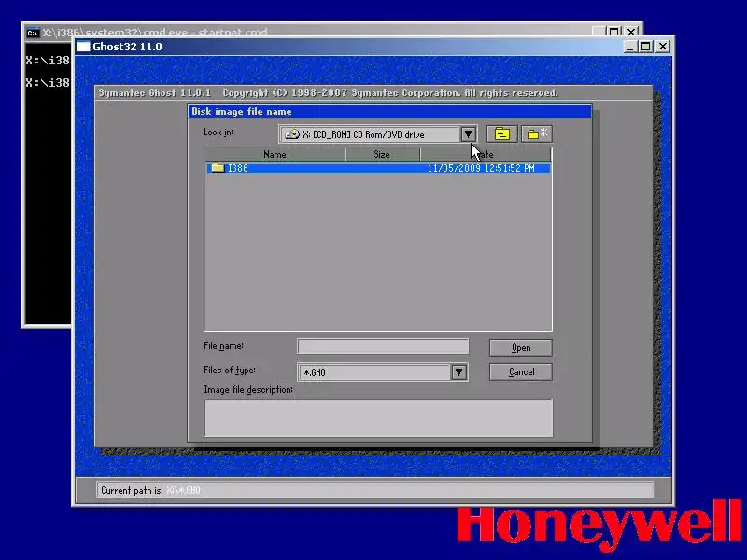This screenshot has width=747, height=560.
Task: Close the Ghost32 11.0 window
Action: click(x=663, y=47)
